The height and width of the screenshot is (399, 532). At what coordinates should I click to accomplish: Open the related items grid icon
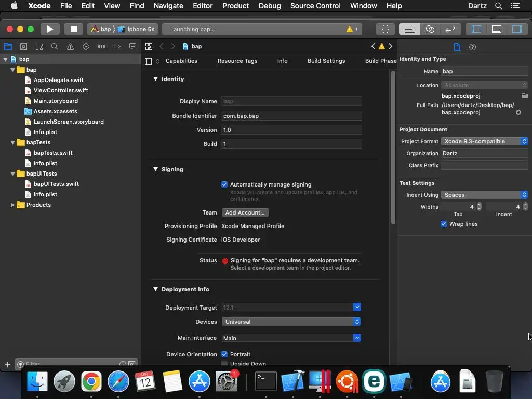[x=149, y=46]
